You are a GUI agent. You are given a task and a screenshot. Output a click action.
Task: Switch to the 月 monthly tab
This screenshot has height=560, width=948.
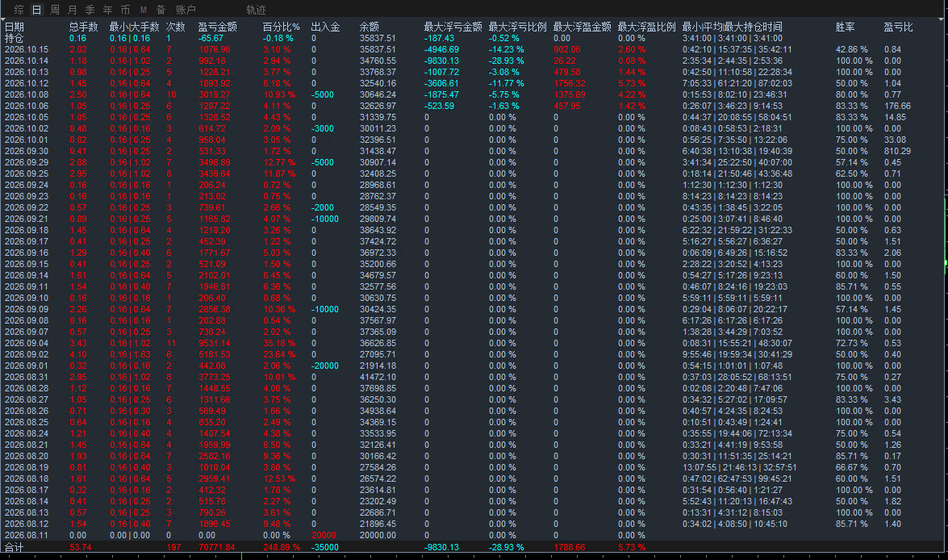(x=73, y=10)
